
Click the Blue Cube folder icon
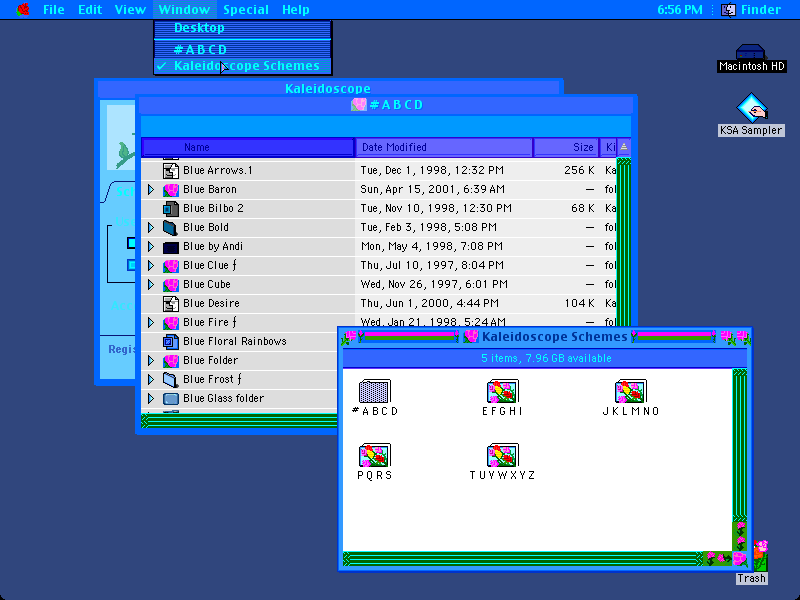(171, 285)
